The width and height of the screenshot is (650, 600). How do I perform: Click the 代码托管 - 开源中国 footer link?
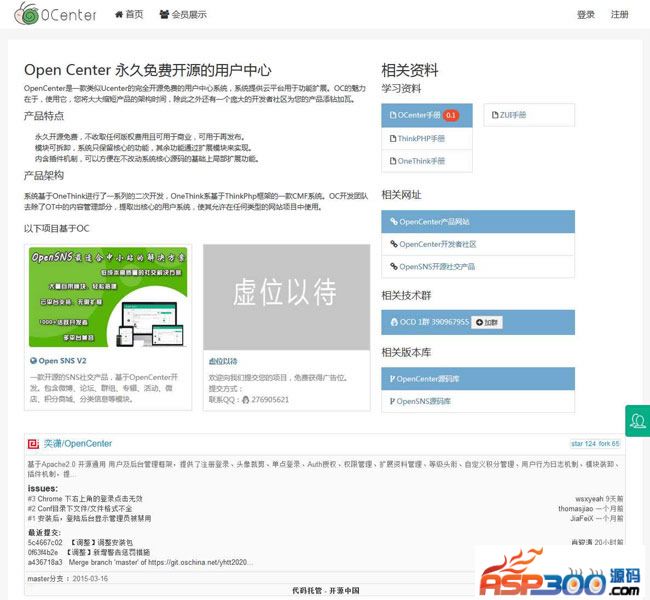326,590
